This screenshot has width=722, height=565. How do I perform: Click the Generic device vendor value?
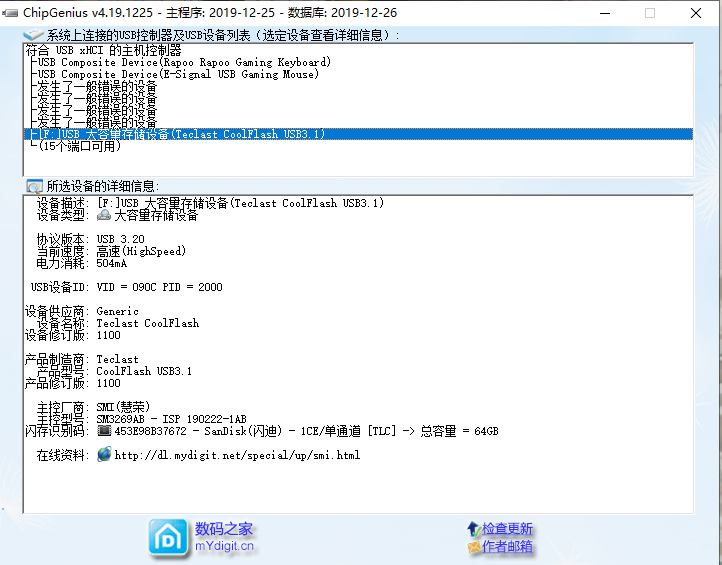(117, 311)
